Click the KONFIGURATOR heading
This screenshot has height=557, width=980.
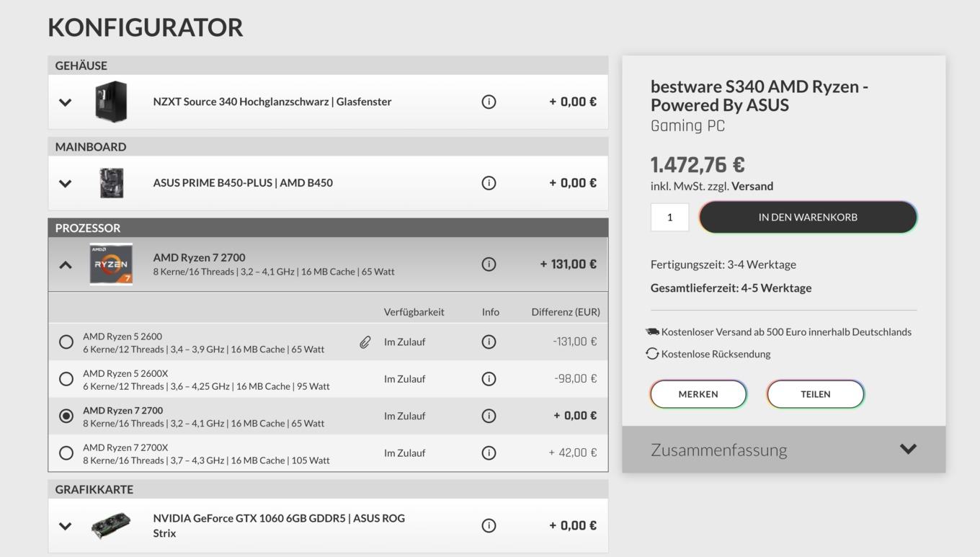(146, 27)
